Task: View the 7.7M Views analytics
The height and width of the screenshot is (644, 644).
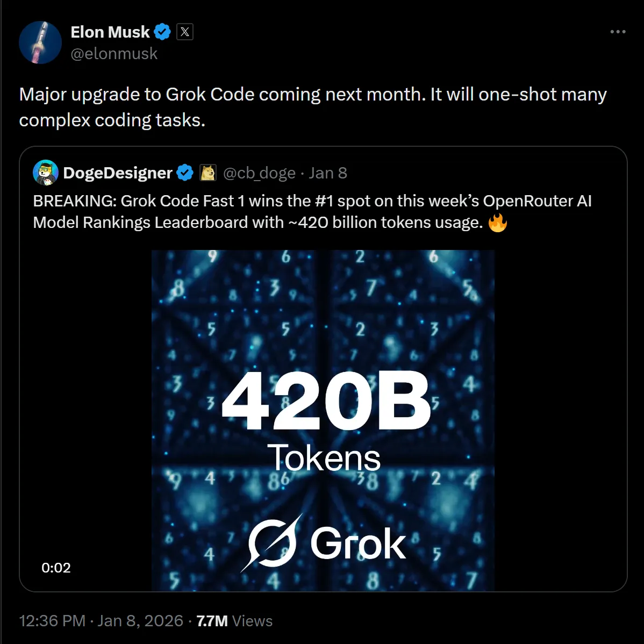Action: (x=234, y=620)
